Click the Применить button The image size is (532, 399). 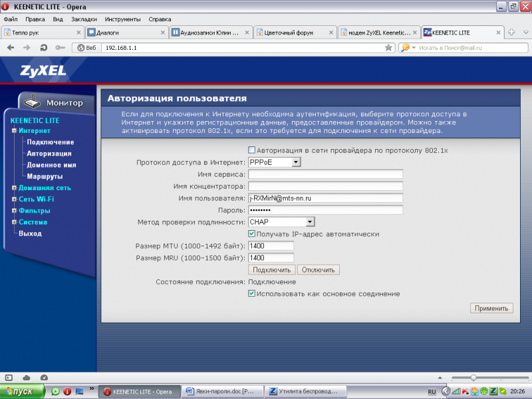point(491,308)
